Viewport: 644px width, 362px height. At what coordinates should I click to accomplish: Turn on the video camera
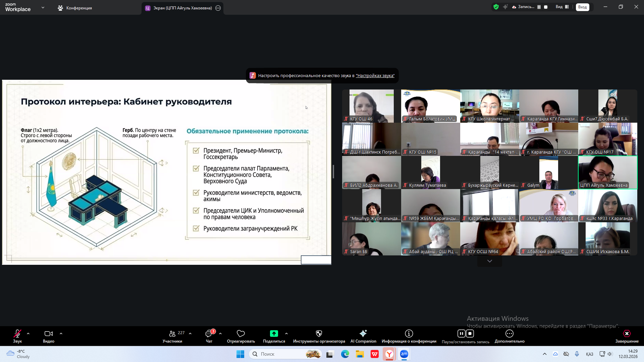coord(48,334)
